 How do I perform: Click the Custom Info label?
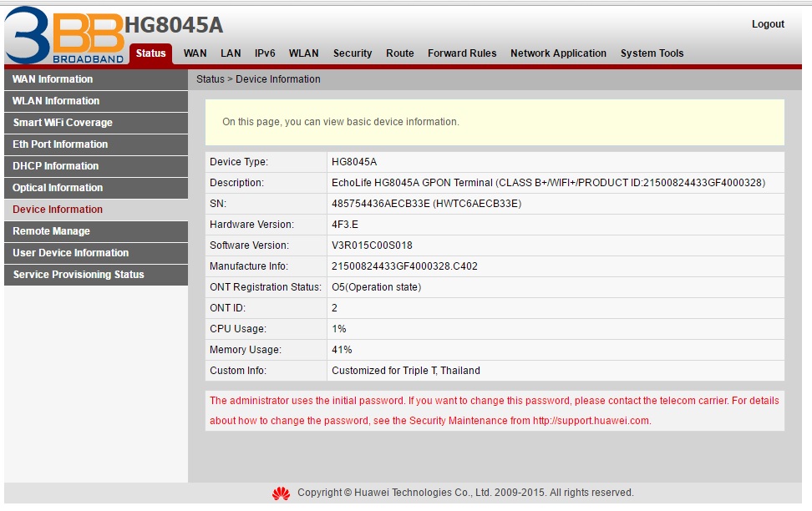(x=238, y=371)
